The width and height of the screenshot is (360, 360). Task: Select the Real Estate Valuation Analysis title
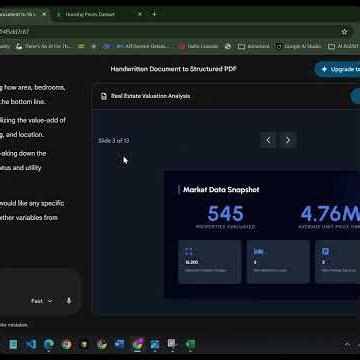(150, 96)
